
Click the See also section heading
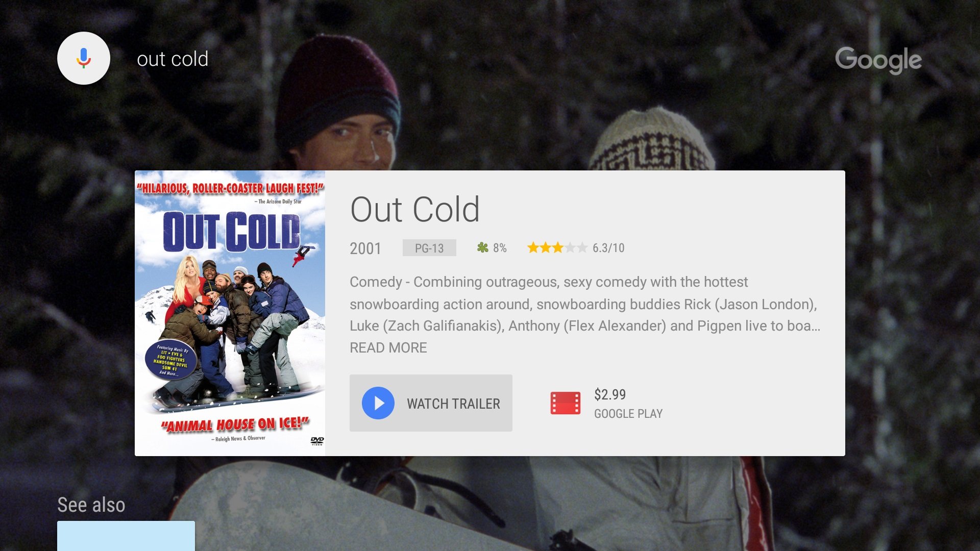click(91, 505)
